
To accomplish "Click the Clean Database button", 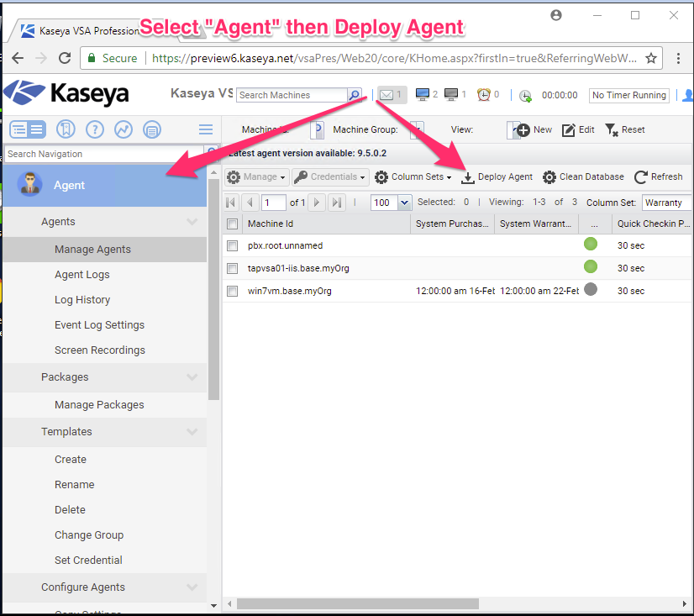I will coord(583,176).
